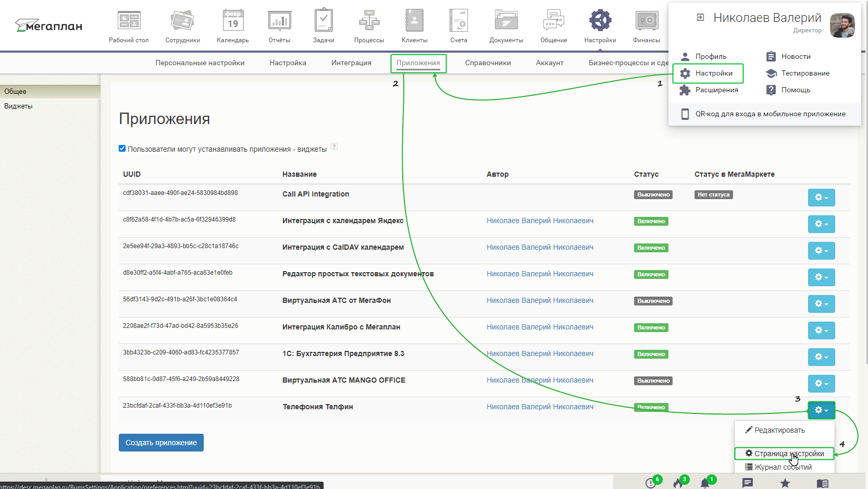Image resolution: width=868 pixels, height=489 pixels.
Task: Toggle users can install widget apps checkbox
Action: (122, 149)
